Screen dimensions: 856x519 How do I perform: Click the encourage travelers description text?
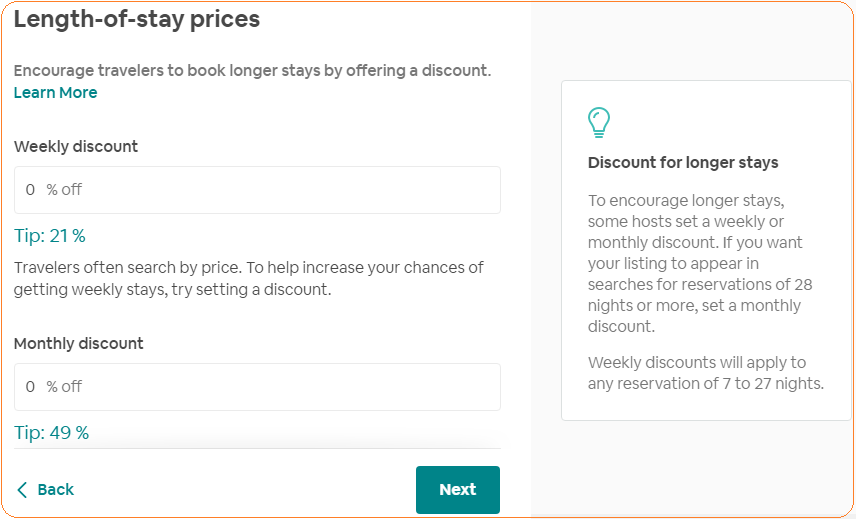coord(252,71)
